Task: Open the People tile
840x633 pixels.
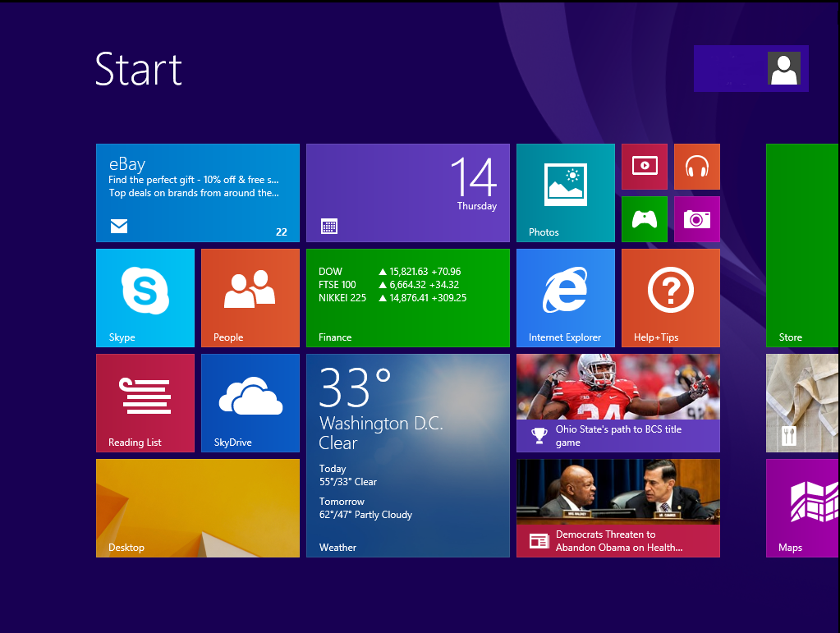Action: 250,298
